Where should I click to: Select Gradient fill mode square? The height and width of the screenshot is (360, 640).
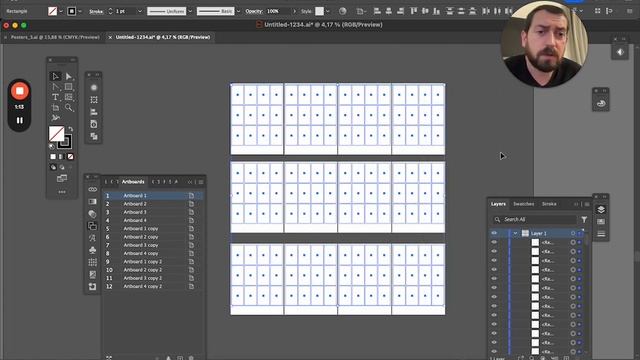(62, 157)
